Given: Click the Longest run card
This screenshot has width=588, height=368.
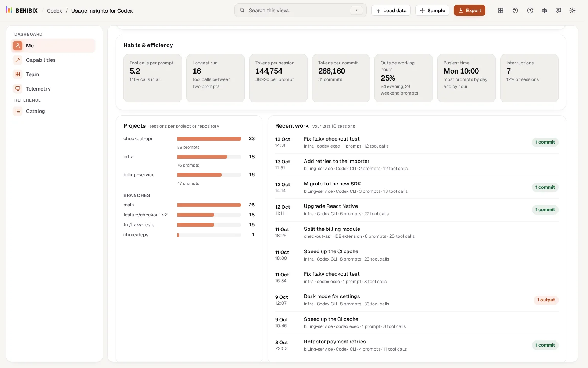Looking at the screenshot, I should (215, 78).
